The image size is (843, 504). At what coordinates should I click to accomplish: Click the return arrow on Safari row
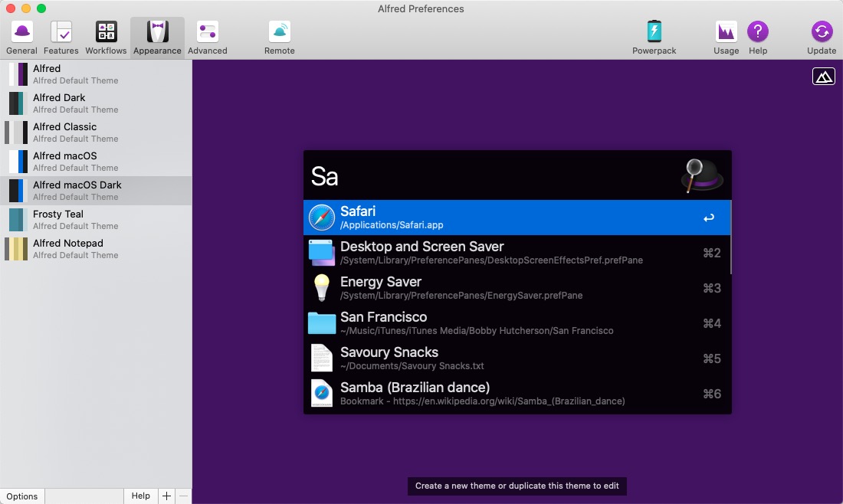[709, 218]
